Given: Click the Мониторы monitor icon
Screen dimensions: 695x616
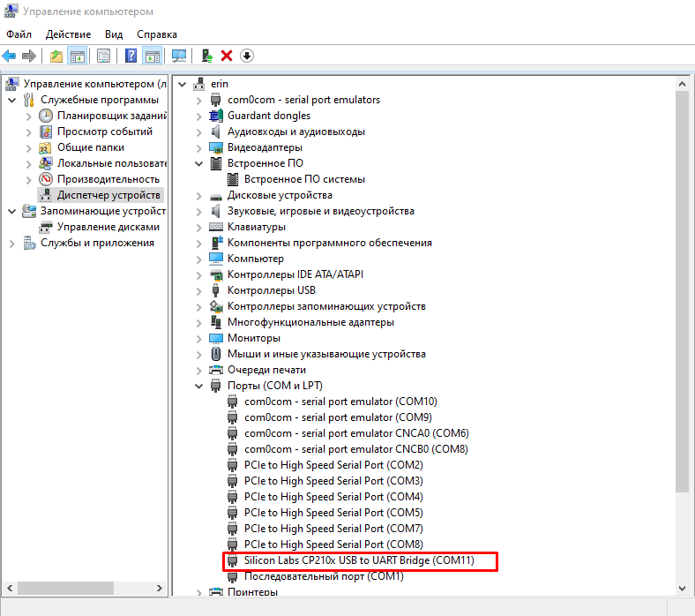Looking at the screenshot, I should click(216, 338).
